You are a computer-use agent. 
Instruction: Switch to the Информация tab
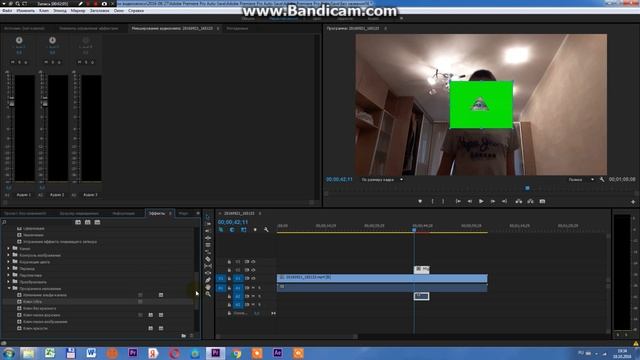coord(123,213)
